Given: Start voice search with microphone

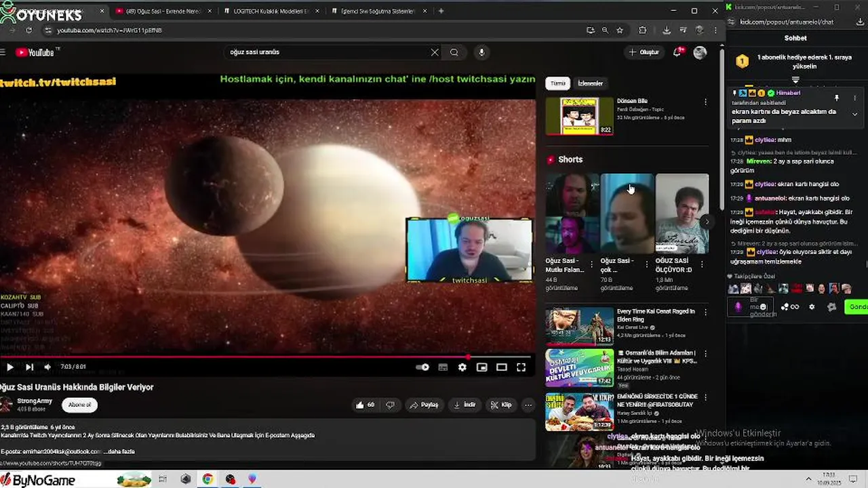Looking at the screenshot, I should coord(481,52).
